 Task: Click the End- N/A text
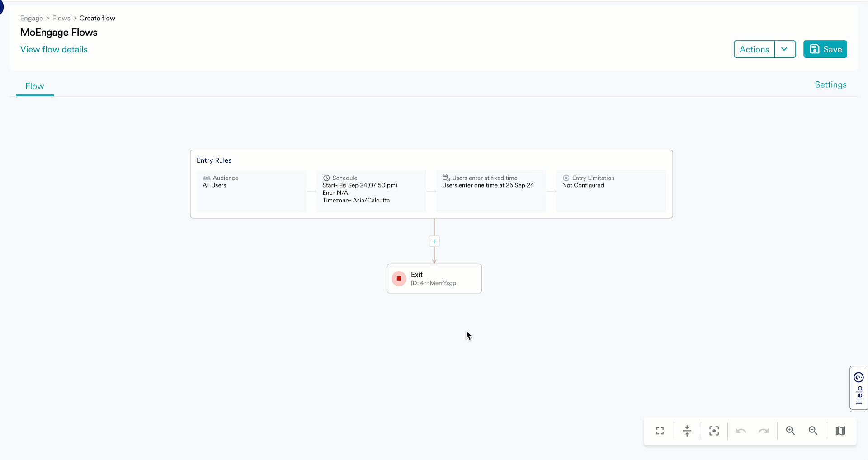click(335, 192)
